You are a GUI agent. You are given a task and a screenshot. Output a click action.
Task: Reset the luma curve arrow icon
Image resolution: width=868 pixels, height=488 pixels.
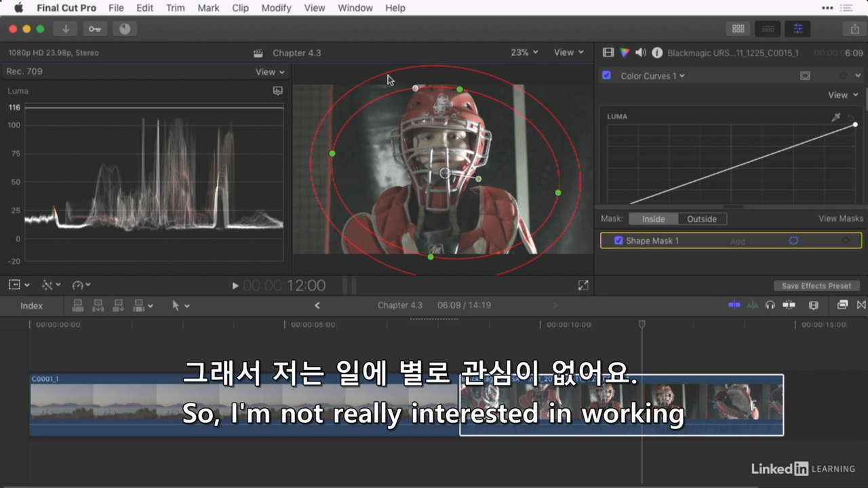850,117
